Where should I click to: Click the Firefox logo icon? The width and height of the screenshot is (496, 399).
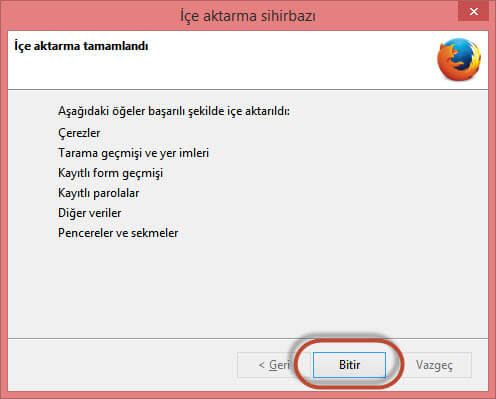pyautogui.click(x=459, y=59)
